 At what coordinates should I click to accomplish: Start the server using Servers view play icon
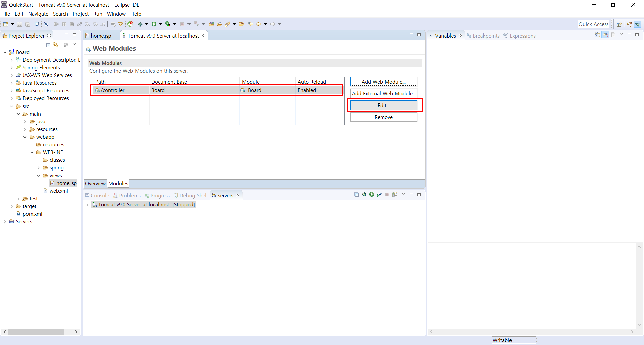tap(372, 194)
